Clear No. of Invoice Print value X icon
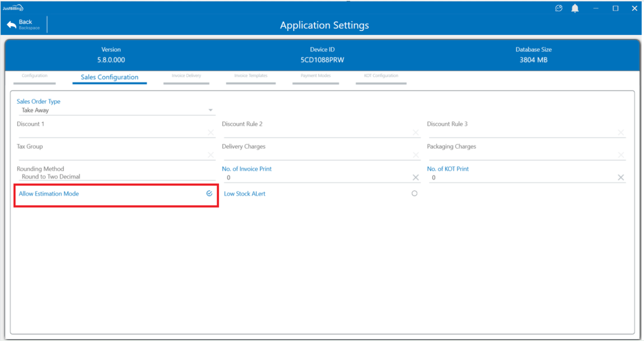 [x=416, y=177]
